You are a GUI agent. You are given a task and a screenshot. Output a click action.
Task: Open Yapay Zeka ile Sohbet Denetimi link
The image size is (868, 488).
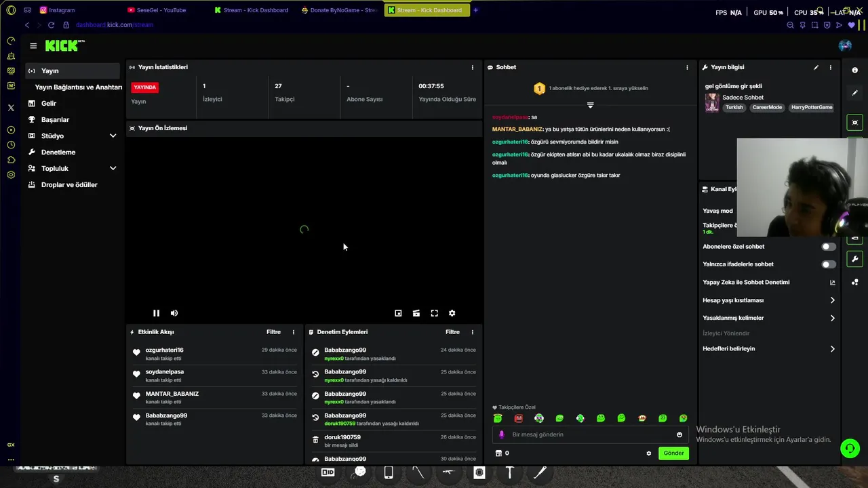(832, 283)
